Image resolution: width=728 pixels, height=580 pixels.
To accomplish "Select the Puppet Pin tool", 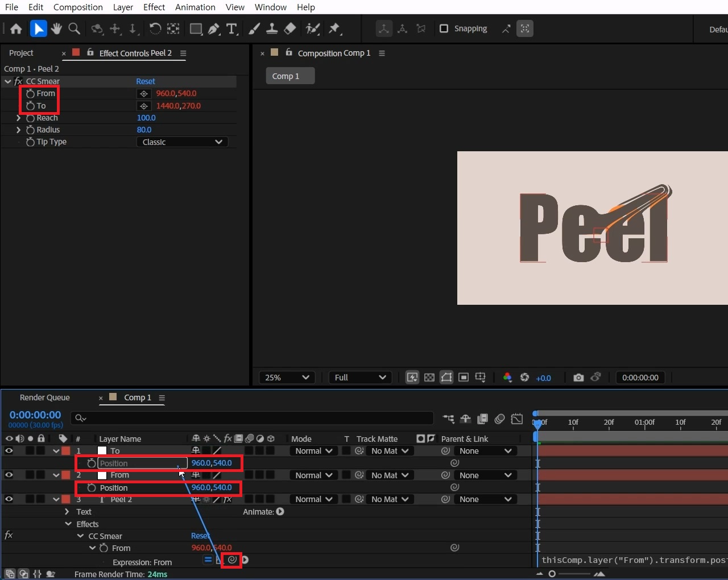I will (334, 28).
